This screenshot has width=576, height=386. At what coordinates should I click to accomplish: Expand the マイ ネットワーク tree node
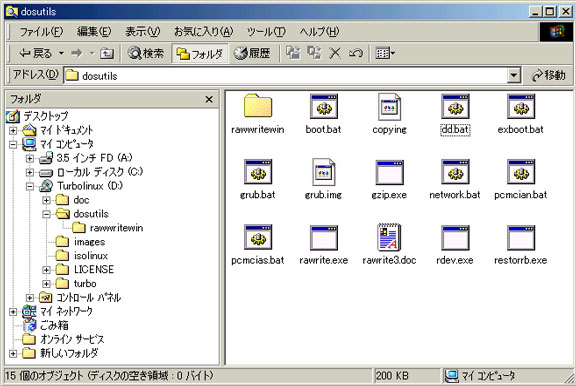tap(13, 311)
